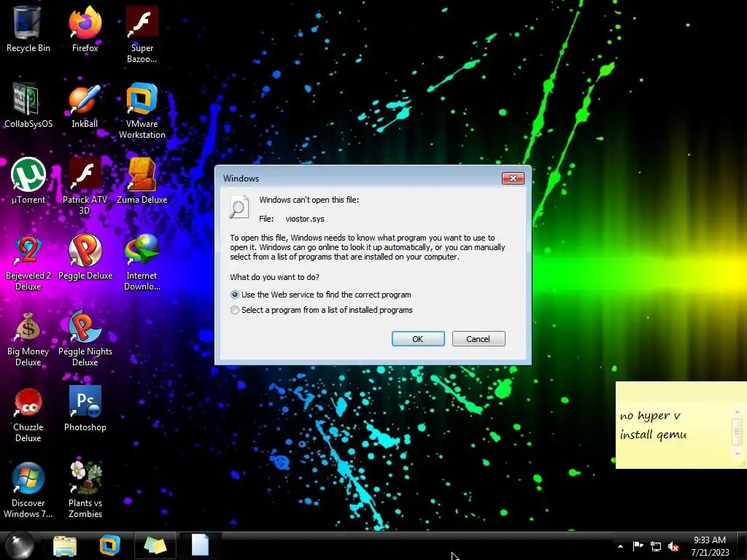Select the Internet Download Manager icon
The image size is (747, 560).
click(142, 262)
